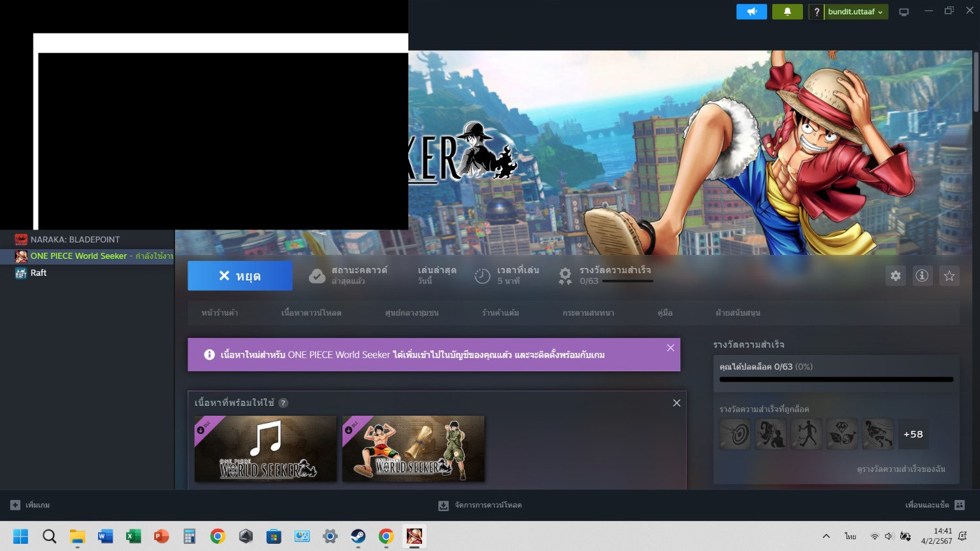This screenshot has width=980, height=551.
Task: Click the question mark help button
Action: (816, 12)
